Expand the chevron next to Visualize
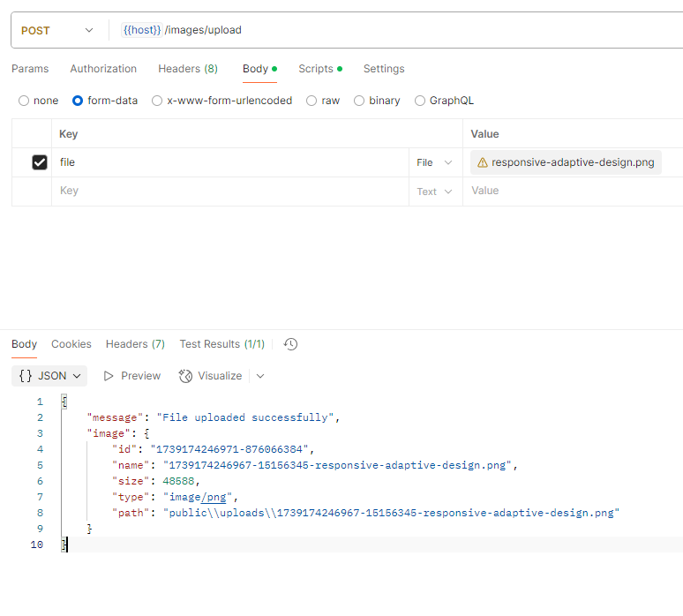The width and height of the screenshot is (683, 616). pos(260,376)
